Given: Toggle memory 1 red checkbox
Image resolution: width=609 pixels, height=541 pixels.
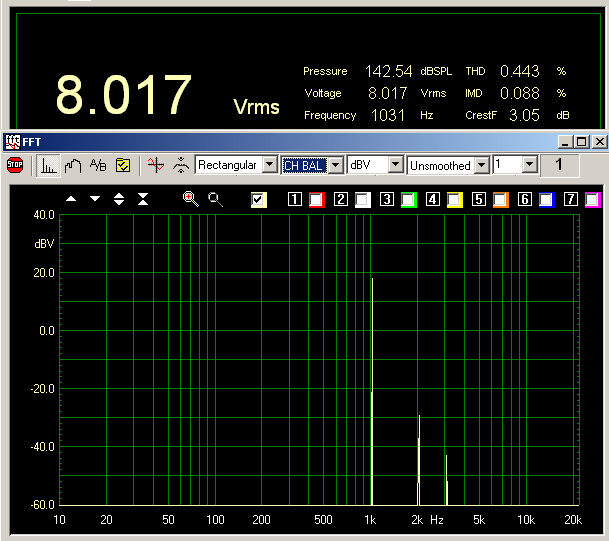Looking at the screenshot, I should point(316,200).
